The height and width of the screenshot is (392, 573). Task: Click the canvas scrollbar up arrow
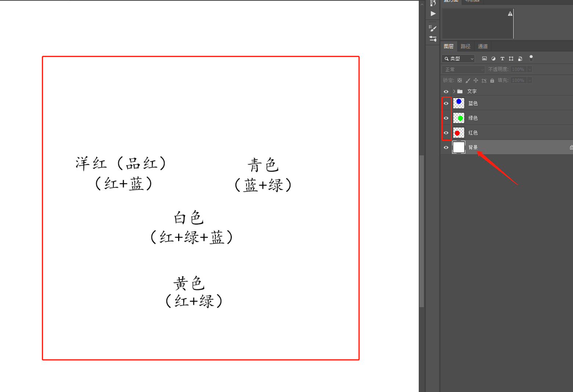[422, 4]
